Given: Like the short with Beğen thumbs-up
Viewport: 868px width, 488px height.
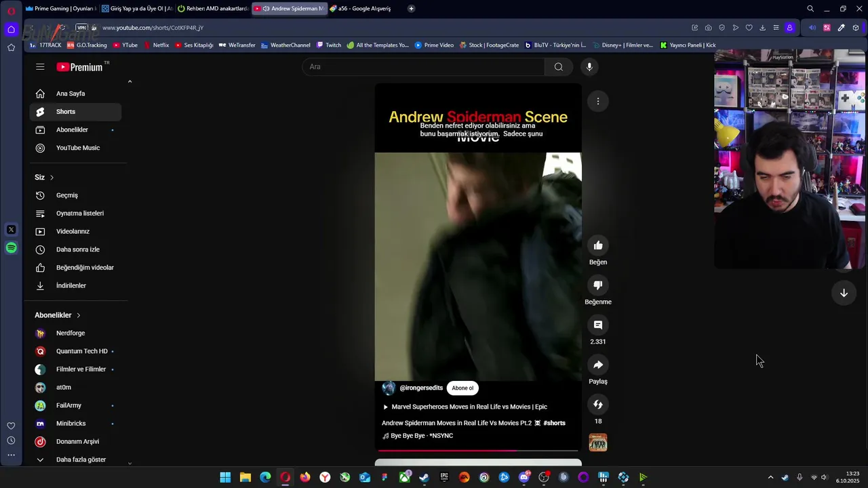Looking at the screenshot, I should [x=597, y=245].
